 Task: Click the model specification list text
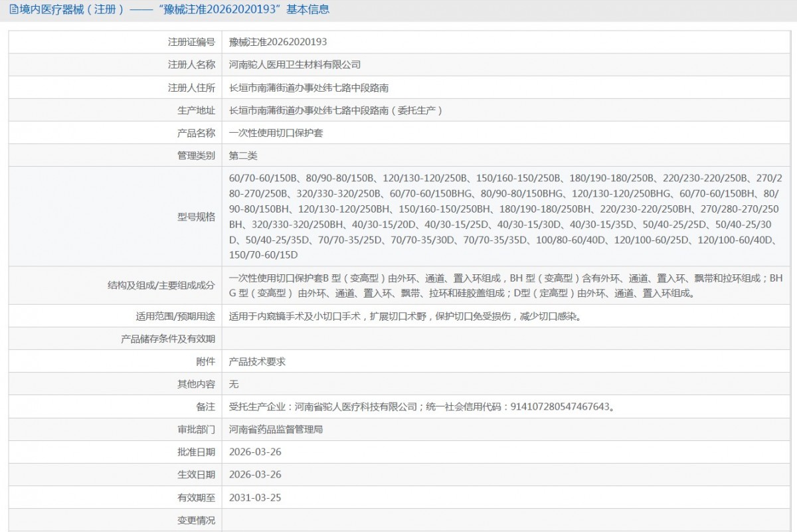tap(505, 217)
